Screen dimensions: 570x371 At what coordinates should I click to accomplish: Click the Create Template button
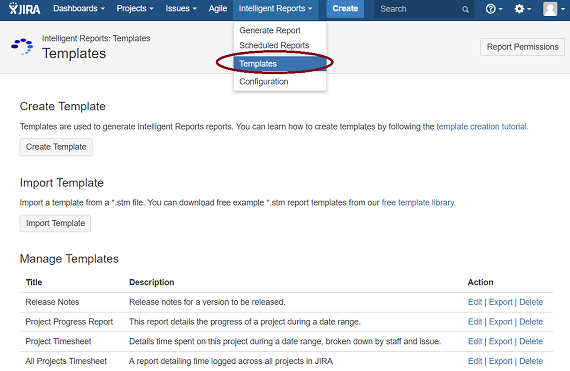(x=56, y=147)
